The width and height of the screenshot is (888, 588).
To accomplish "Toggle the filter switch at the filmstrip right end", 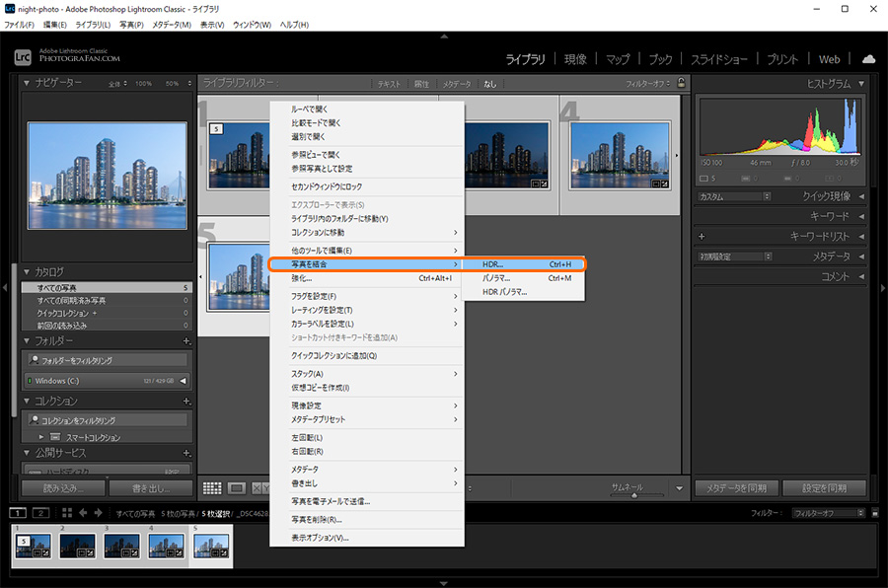I will [875, 513].
